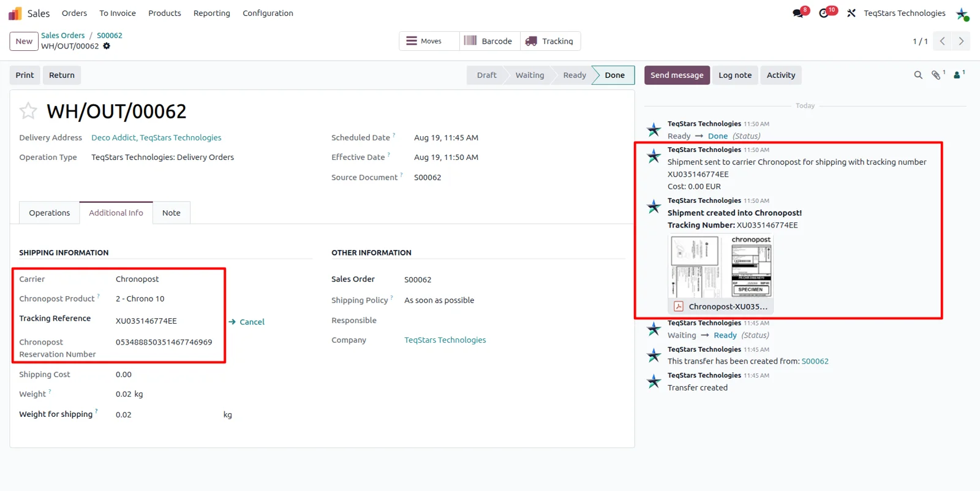
Task: Go to the next record arrow
Action: click(x=961, y=41)
